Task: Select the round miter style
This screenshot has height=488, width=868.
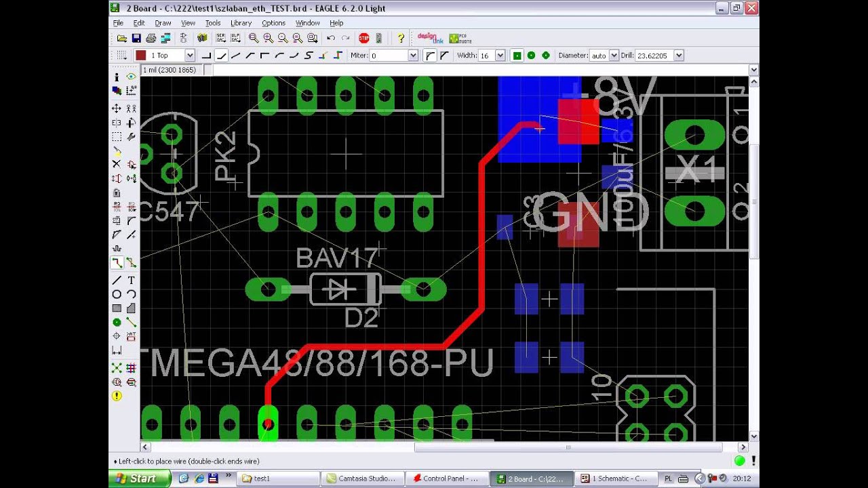Action: [431, 56]
